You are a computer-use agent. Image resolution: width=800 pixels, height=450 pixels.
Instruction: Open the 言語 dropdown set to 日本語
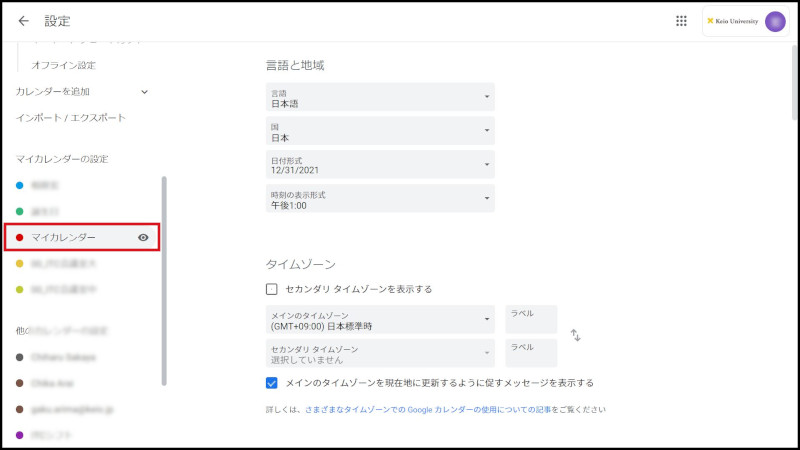380,97
